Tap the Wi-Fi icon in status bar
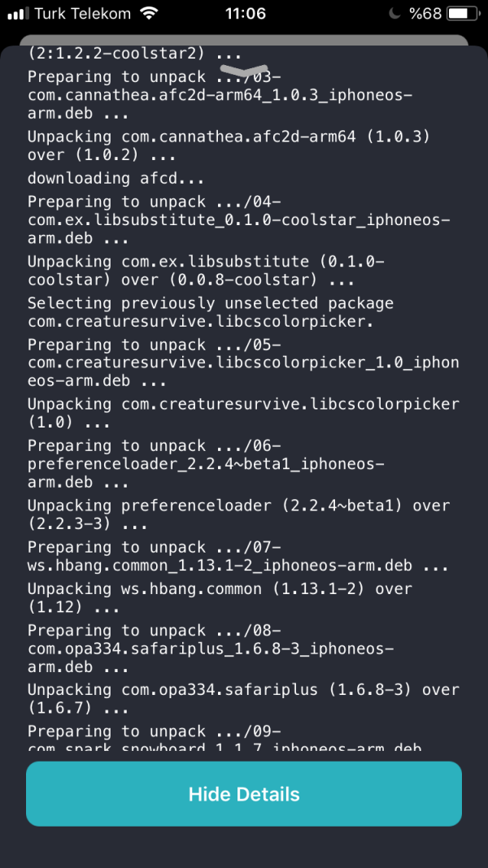This screenshot has width=488, height=868. pos(148,14)
